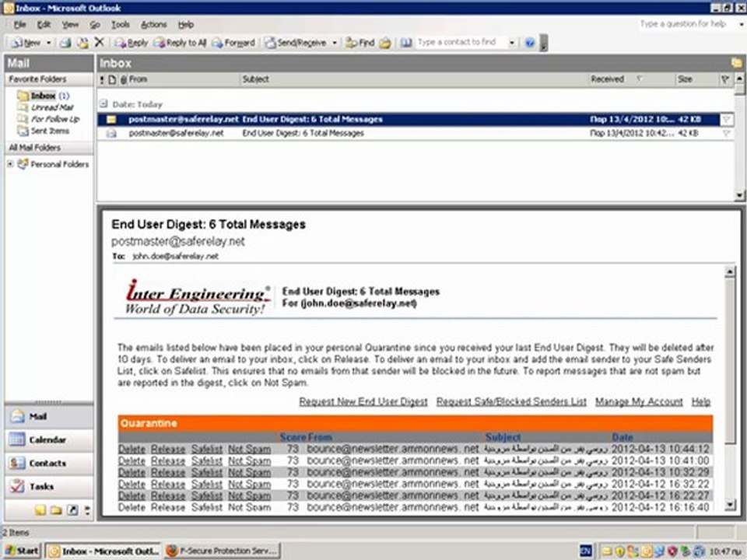Click the Folder List icon in navigation pane

coord(56,510)
